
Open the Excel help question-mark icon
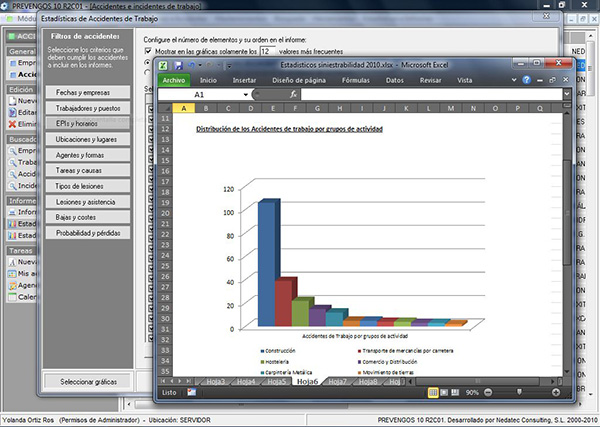coord(527,80)
